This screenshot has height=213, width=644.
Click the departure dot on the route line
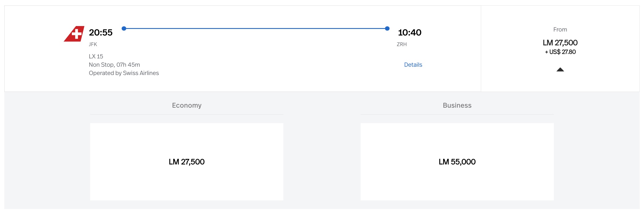(124, 28)
